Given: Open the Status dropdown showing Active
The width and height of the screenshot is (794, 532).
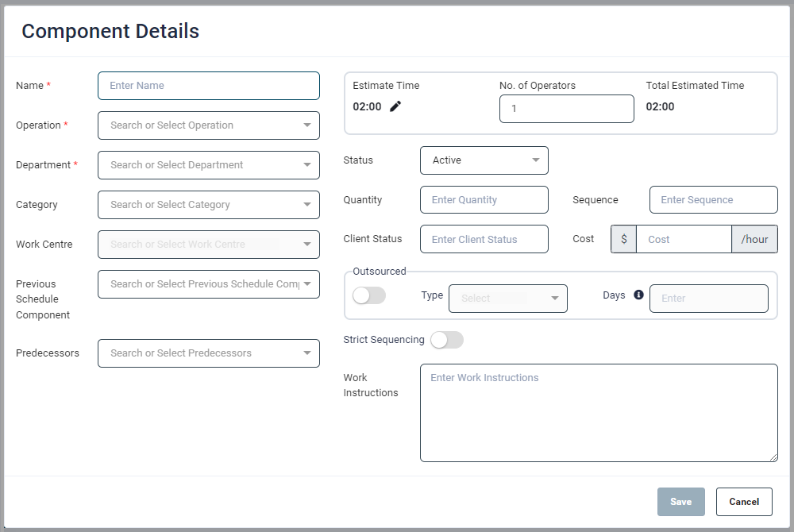Looking at the screenshot, I should coord(484,160).
